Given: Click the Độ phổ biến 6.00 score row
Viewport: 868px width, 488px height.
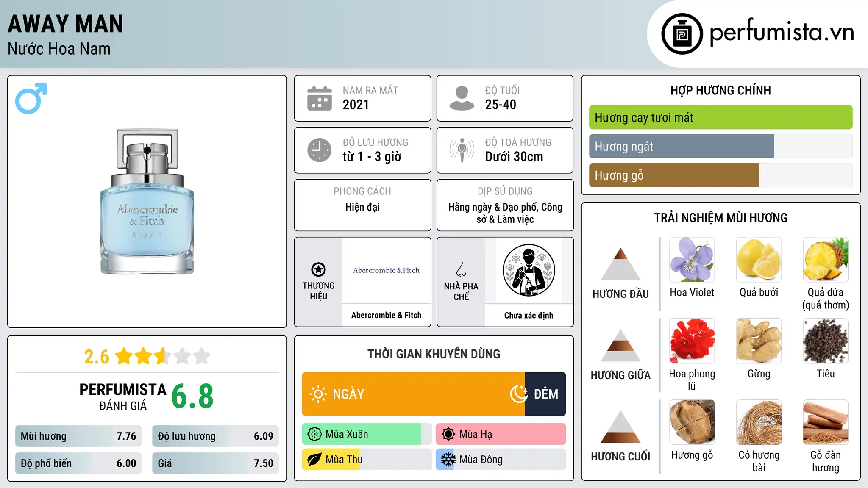Looking at the screenshot, I should (x=78, y=463).
